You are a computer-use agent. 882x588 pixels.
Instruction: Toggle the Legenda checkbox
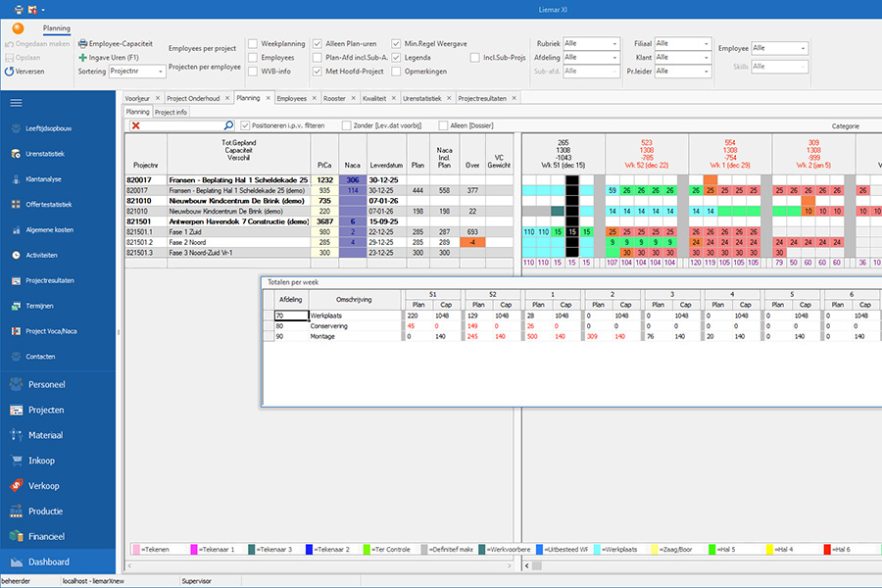coord(396,58)
